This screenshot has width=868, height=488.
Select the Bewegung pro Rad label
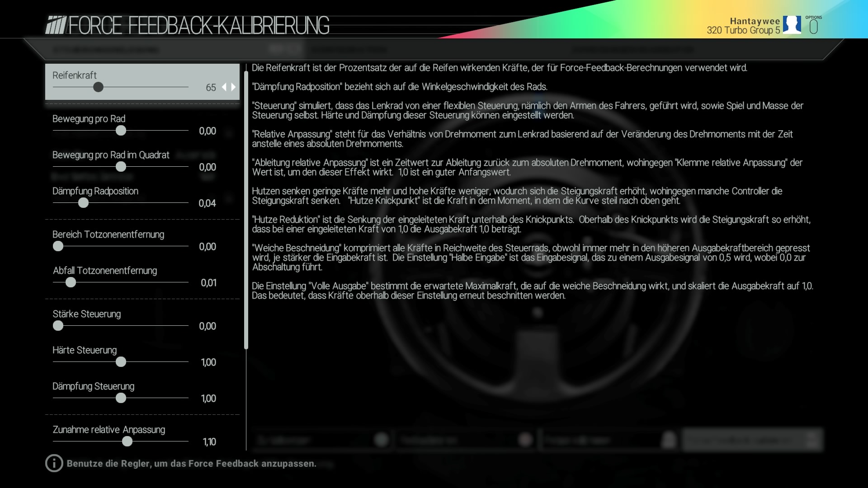[89, 119]
